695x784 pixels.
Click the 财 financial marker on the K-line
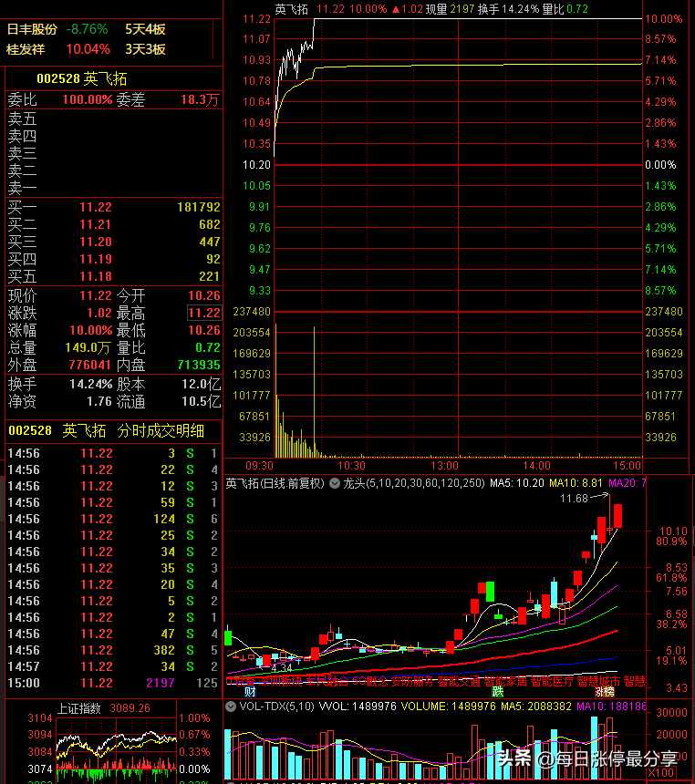pyautogui.click(x=250, y=692)
